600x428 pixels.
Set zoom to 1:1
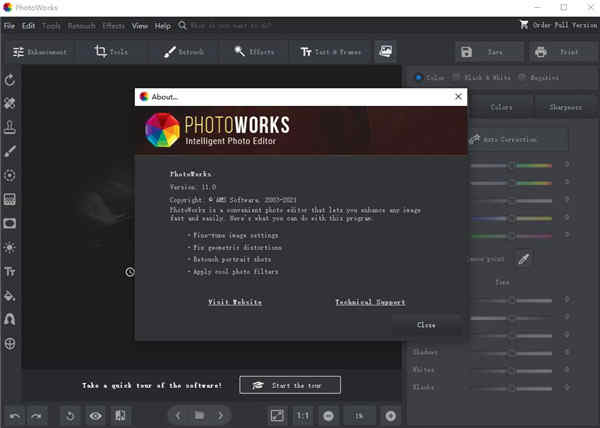coord(303,415)
